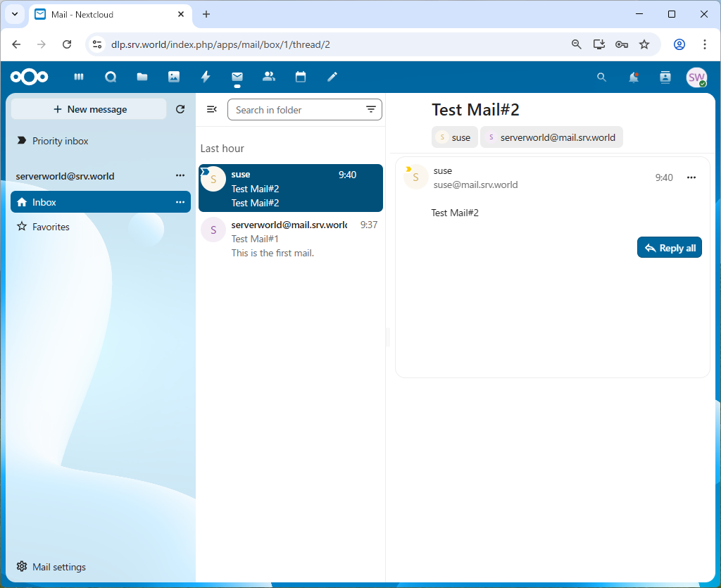Open the Nextcloud logo home link
The height and width of the screenshot is (588, 721).
(x=29, y=77)
